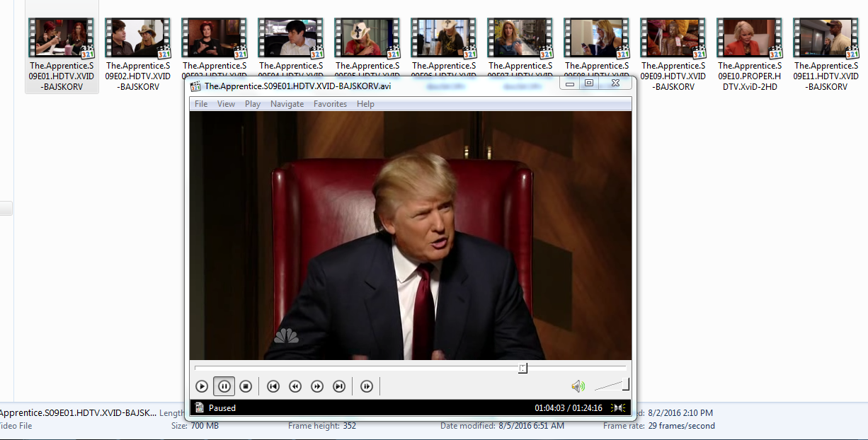Select the S09E05 video file thumbnail
This screenshot has width=868, height=440.
point(367,38)
